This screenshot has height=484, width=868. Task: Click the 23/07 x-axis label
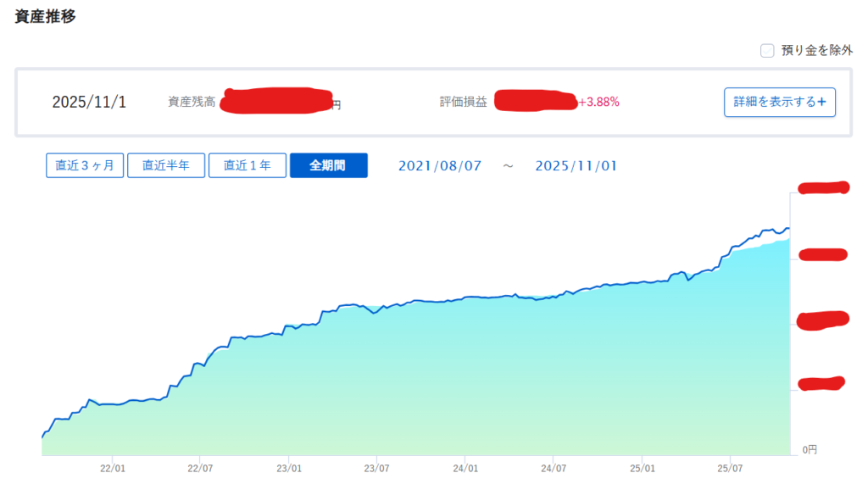coord(376,468)
